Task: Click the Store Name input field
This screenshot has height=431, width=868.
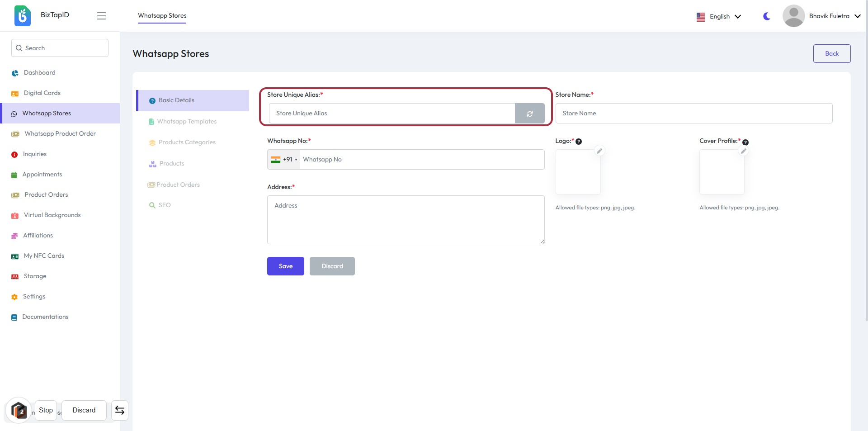Action: [693, 114]
